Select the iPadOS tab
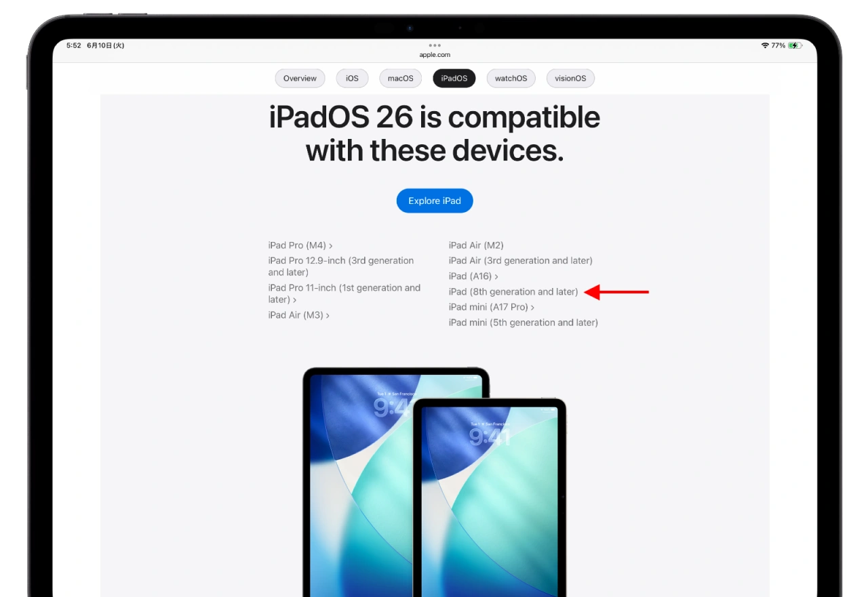Screen dimensions: 868x597 454,79
